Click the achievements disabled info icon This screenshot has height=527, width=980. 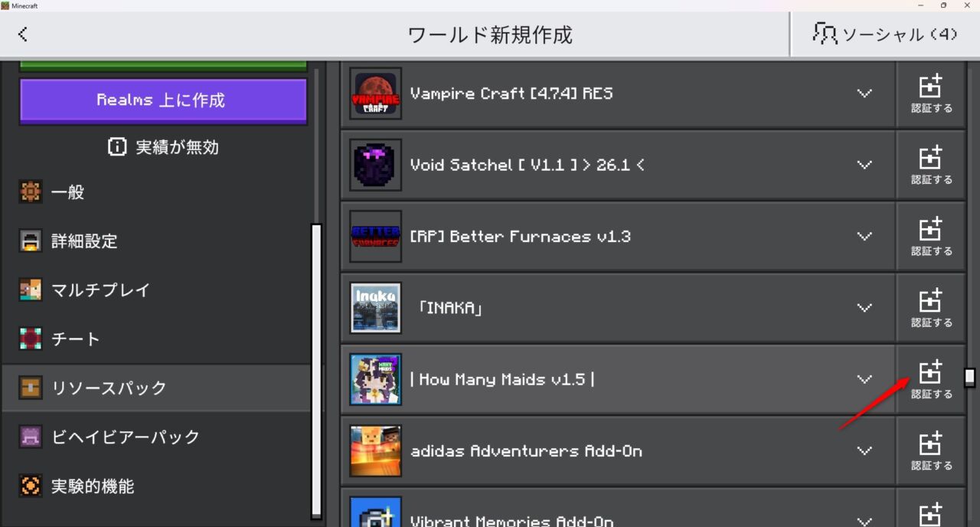[116, 147]
